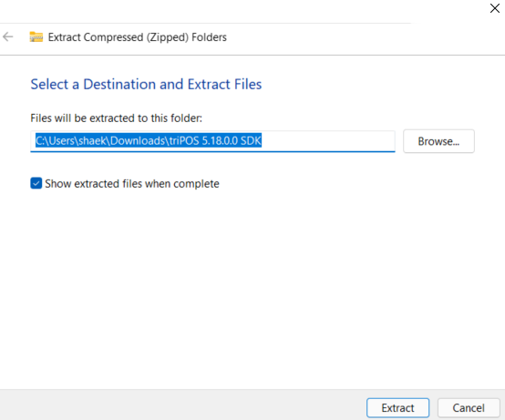Open Browse... to choose a destination folder

point(438,141)
